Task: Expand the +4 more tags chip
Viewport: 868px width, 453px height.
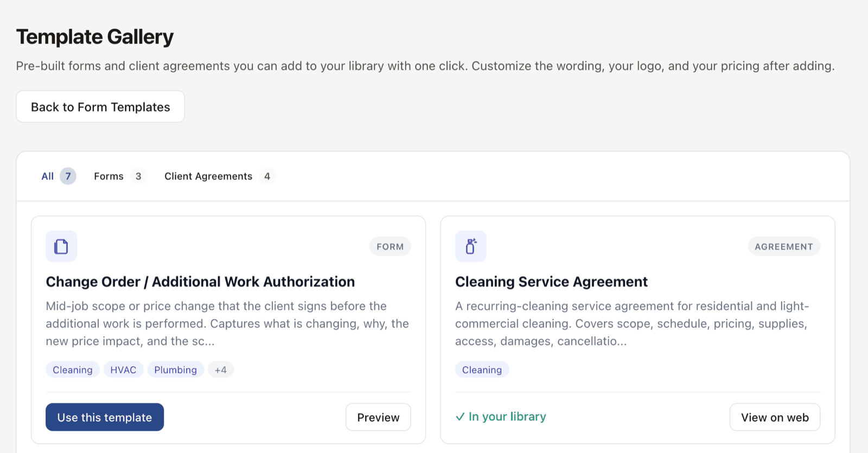Action: [221, 370]
